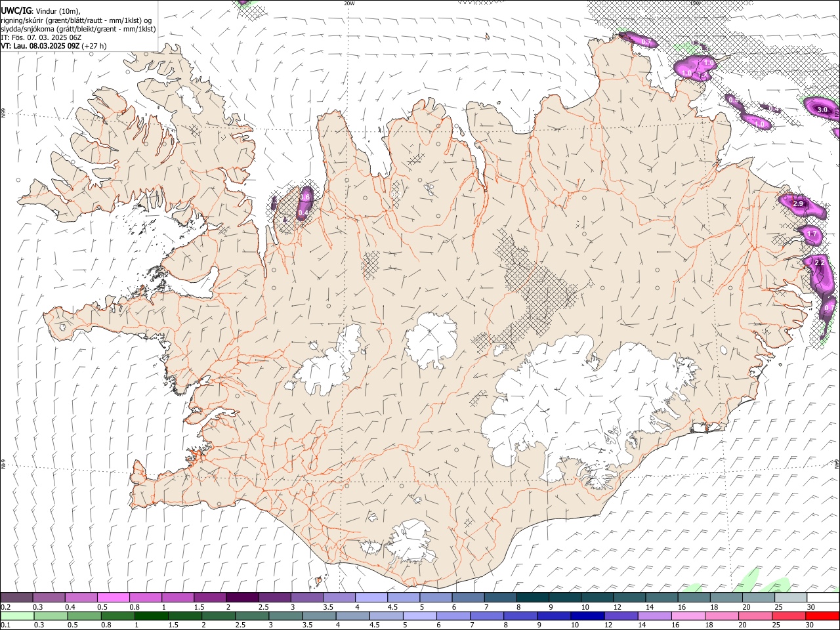Select the valid time line 'VT: Lau. 08.03.2025 09Z'
840x630 pixels.
[x=40, y=46]
